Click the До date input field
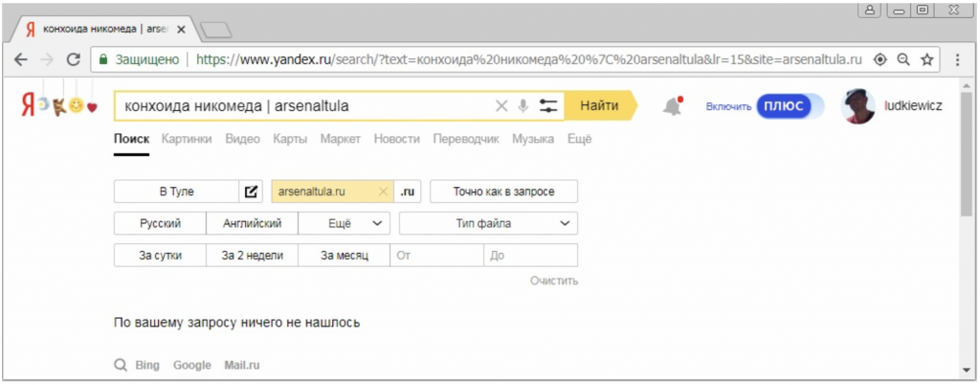The width and height of the screenshot is (980, 385). 530,255
